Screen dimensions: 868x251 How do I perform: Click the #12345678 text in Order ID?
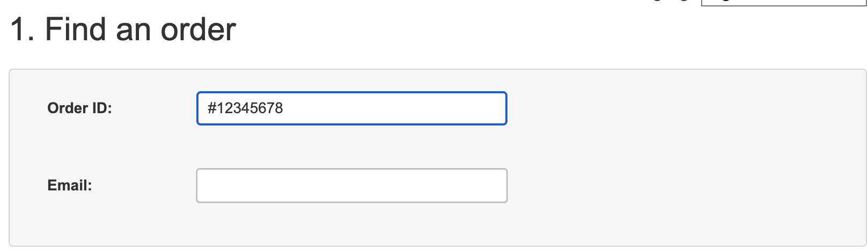click(x=245, y=108)
